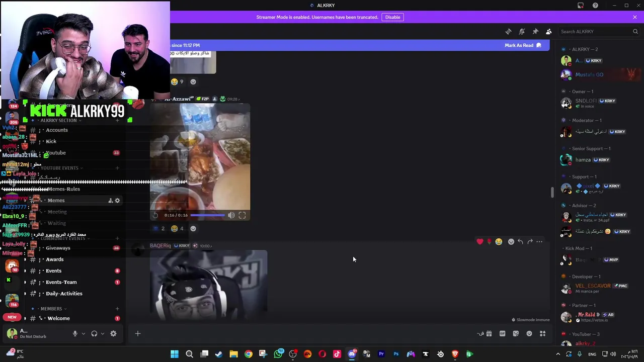Toggle headphones deafen in the user panel
Screen dimensions: 644x362
(94, 333)
